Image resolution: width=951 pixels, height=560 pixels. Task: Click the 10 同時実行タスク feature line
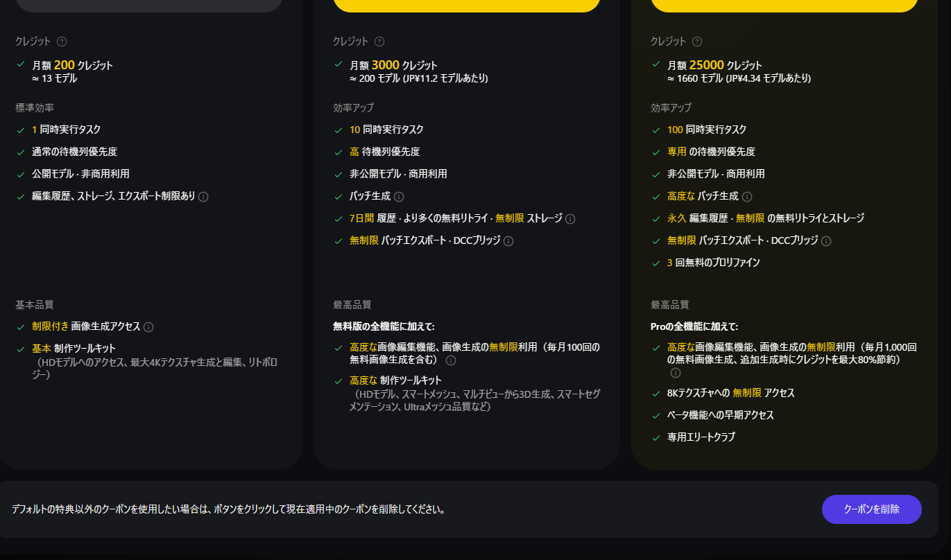click(386, 130)
